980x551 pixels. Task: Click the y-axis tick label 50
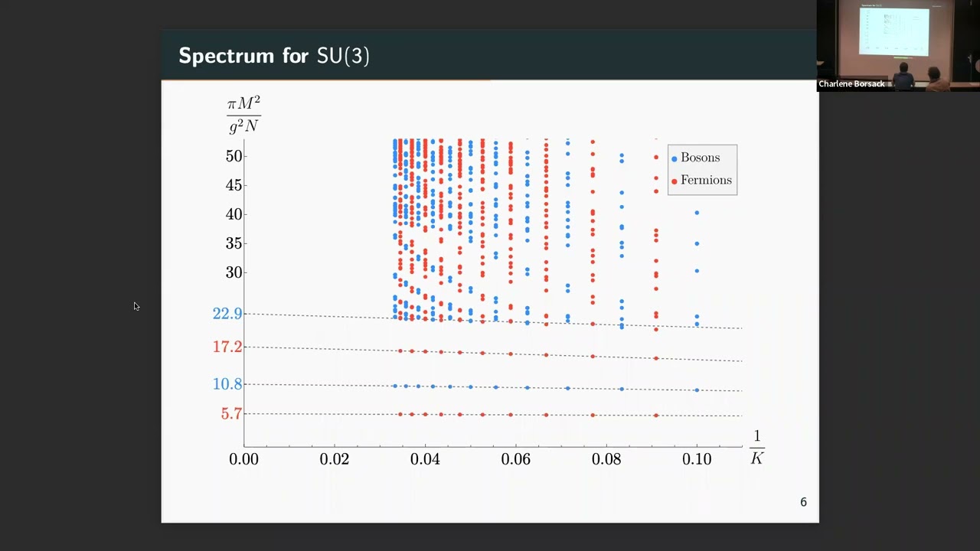point(234,156)
